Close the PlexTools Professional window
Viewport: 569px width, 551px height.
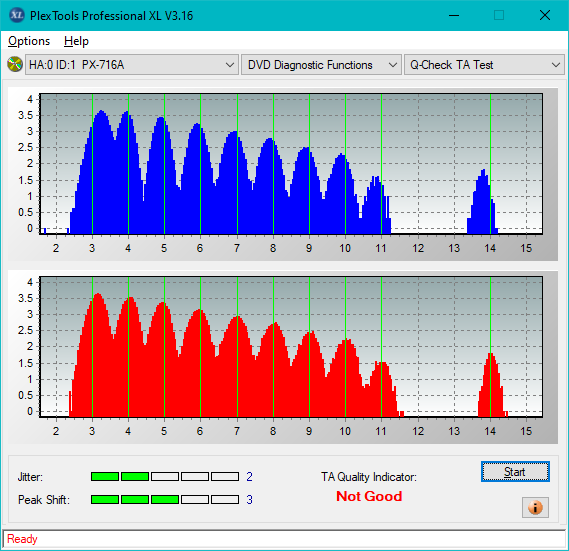(x=545, y=15)
